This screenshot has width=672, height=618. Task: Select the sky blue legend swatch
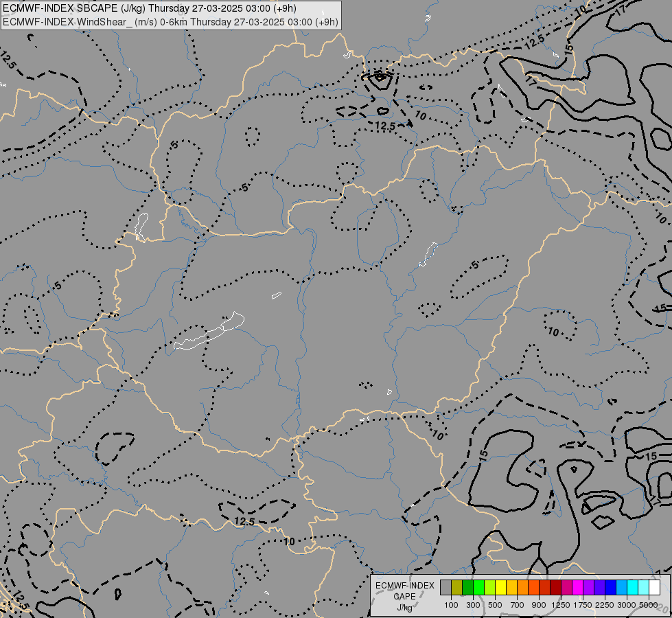pyautogui.click(x=622, y=587)
